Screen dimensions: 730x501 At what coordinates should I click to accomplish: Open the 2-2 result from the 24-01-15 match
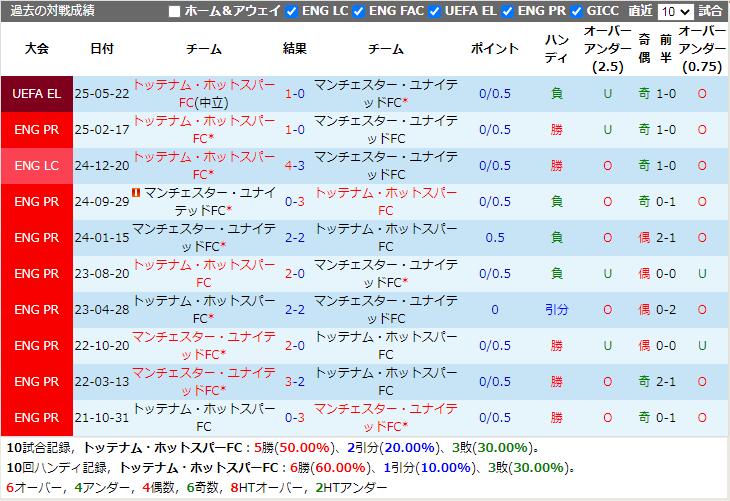[295, 238]
